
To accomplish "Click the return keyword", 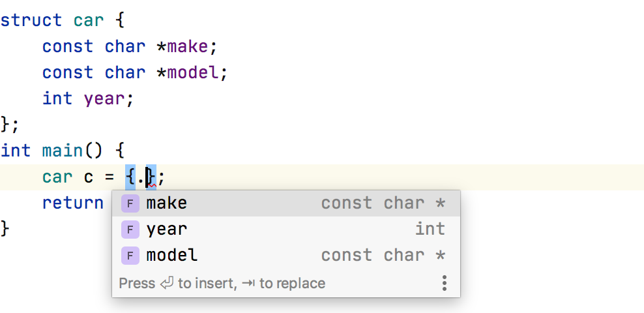I will tap(73, 203).
